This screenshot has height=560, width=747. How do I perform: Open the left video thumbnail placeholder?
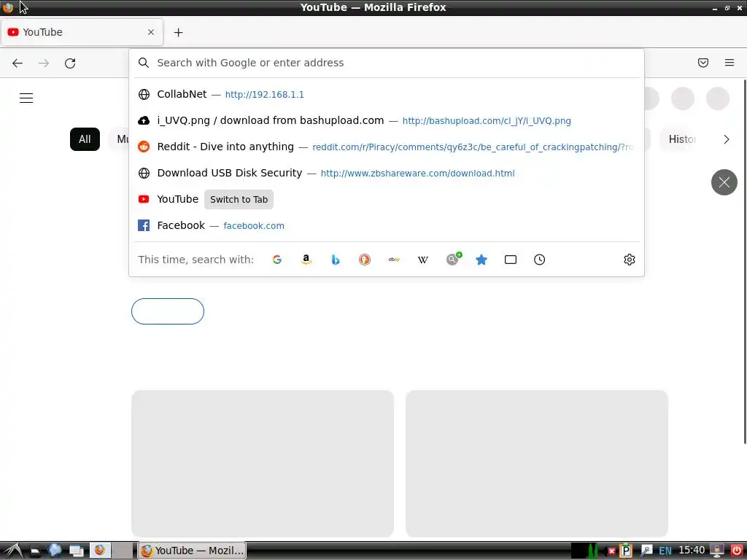pyautogui.click(x=263, y=464)
